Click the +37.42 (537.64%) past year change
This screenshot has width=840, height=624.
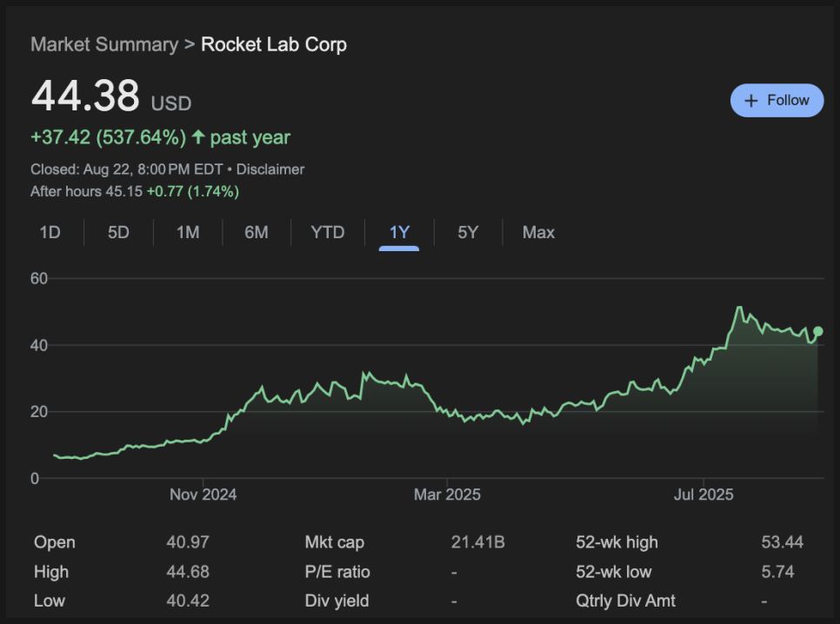click(x=161, y=137)
